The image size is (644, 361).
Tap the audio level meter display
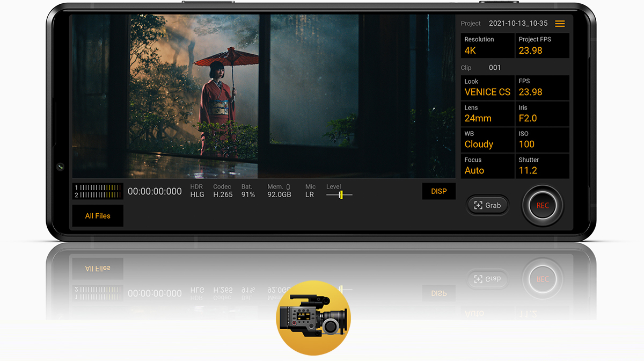click(98, 191)
